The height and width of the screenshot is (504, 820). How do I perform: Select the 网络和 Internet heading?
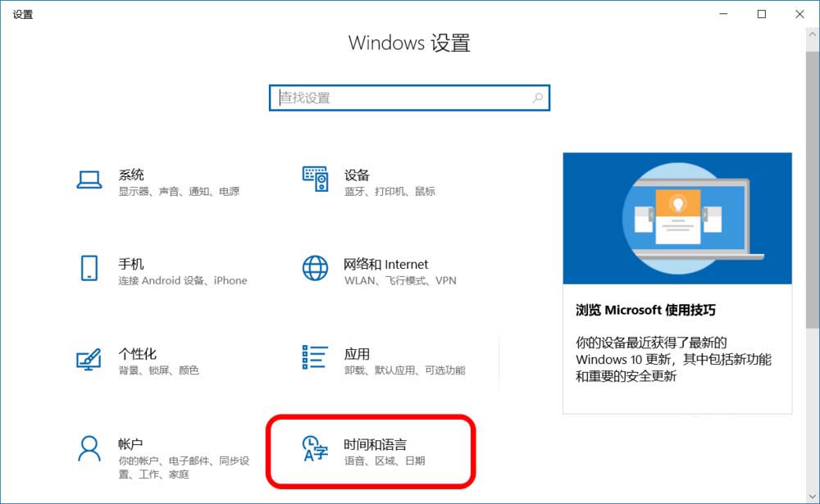click(385, 264)
